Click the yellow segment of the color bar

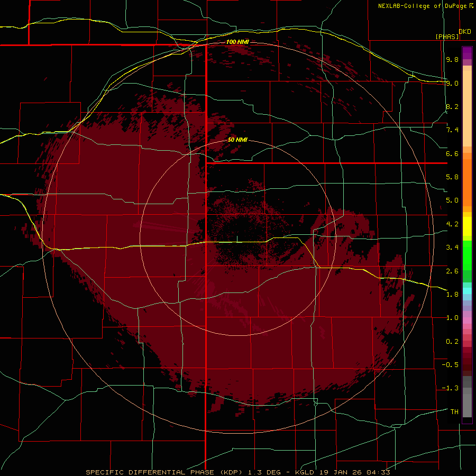point(467,226)
